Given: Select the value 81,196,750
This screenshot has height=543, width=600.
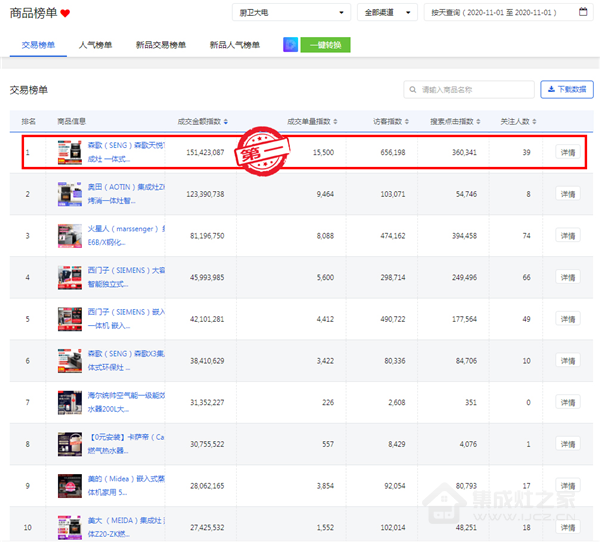Looking at the screenshot, I should pyautogui.click(x=207, y=236).
